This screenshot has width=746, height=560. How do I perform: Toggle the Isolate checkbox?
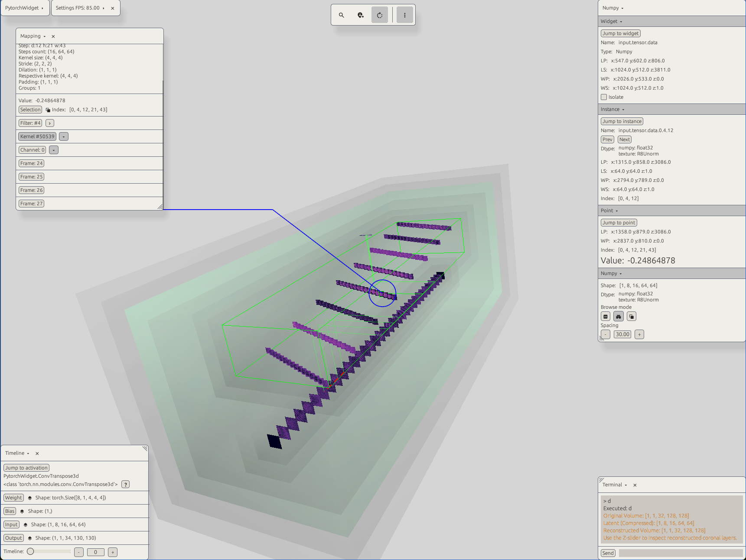[x=604, y=97]
